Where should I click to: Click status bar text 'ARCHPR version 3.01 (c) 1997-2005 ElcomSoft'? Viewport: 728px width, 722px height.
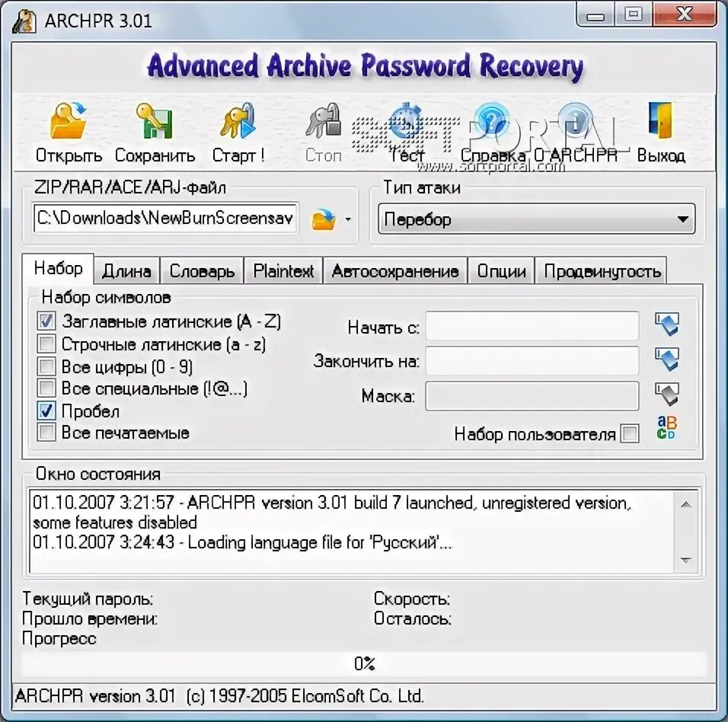click(x=219, y=696)
